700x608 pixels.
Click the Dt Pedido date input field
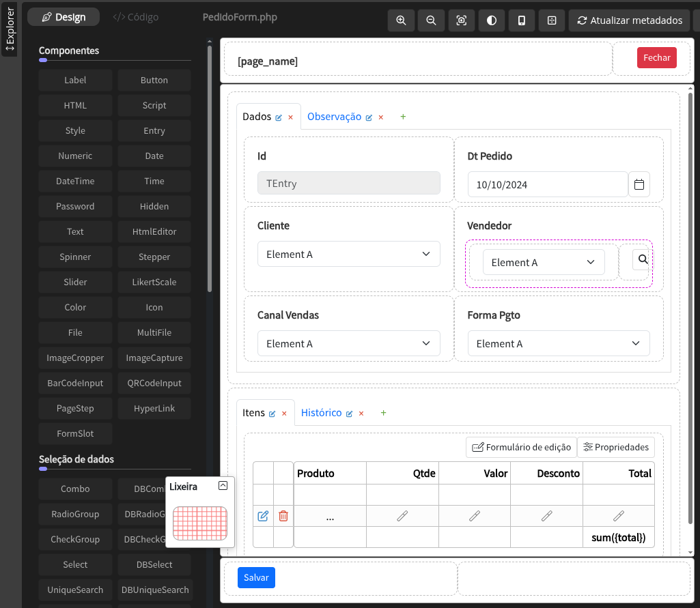547,184
